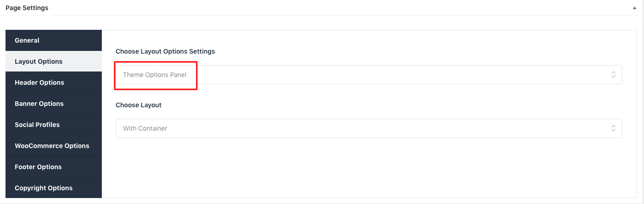Click empty middle of Page Settings header bar
The image size is (644, 204).
pos(321,8)
